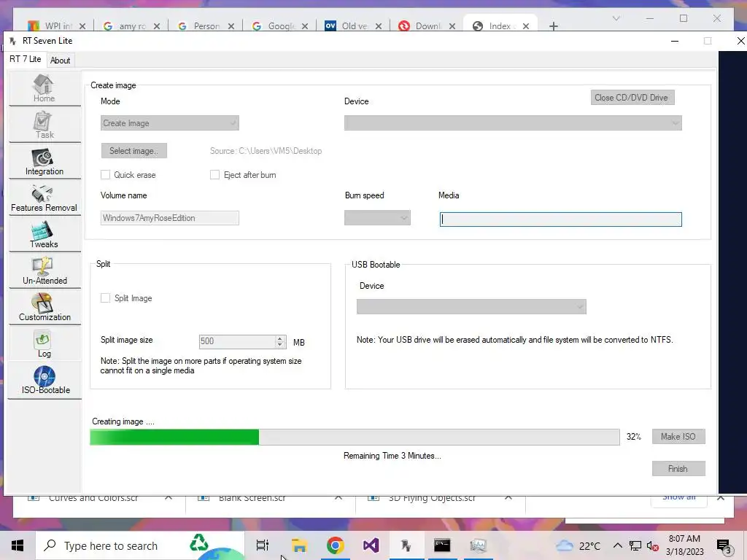Switch to Chrome in the taskbar
The height and width of the screenshot is (560, 747).
click(x=335, y=545)
